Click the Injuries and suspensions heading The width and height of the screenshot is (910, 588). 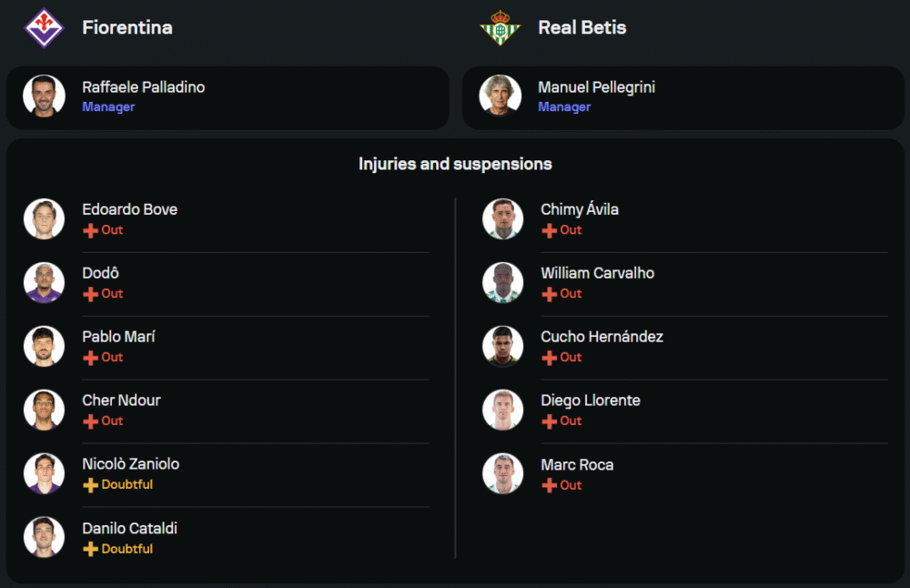coord(455,164)
